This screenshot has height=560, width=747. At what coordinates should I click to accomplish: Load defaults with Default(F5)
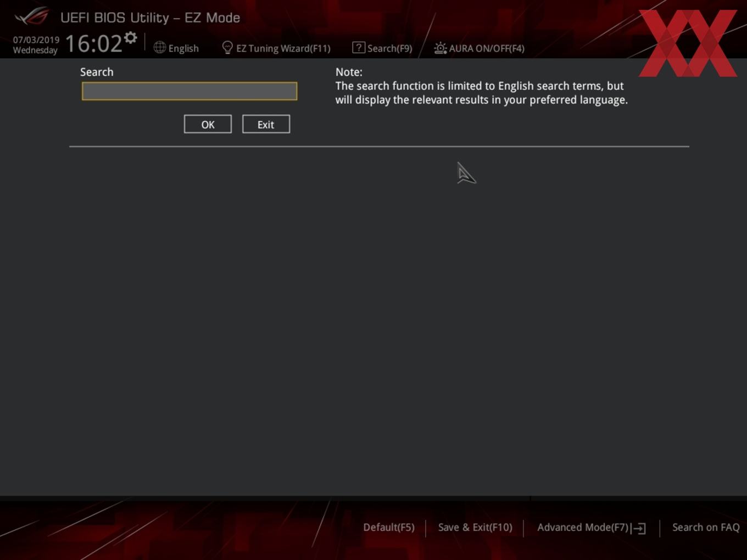[389, 527]
